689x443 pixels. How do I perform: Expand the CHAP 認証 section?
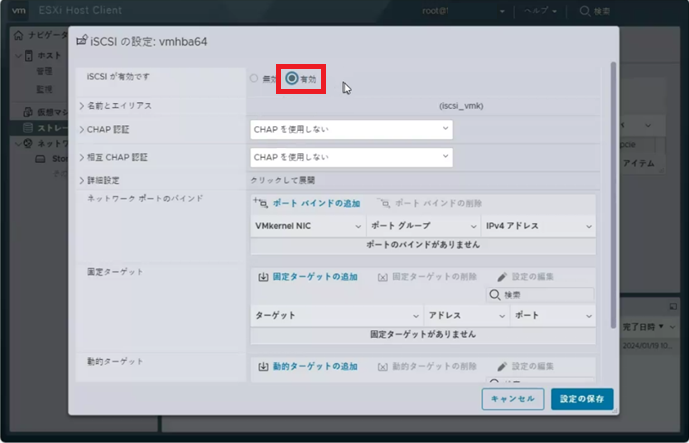point(82,130)
